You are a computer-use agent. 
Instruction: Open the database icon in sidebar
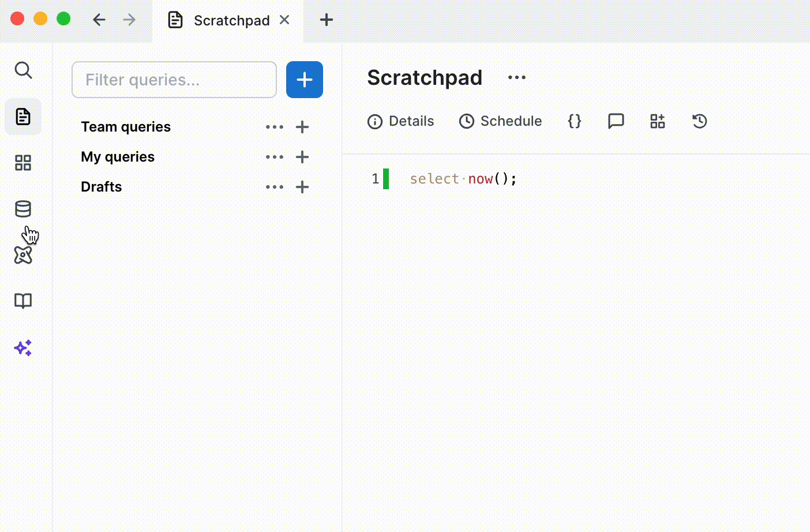23,209
